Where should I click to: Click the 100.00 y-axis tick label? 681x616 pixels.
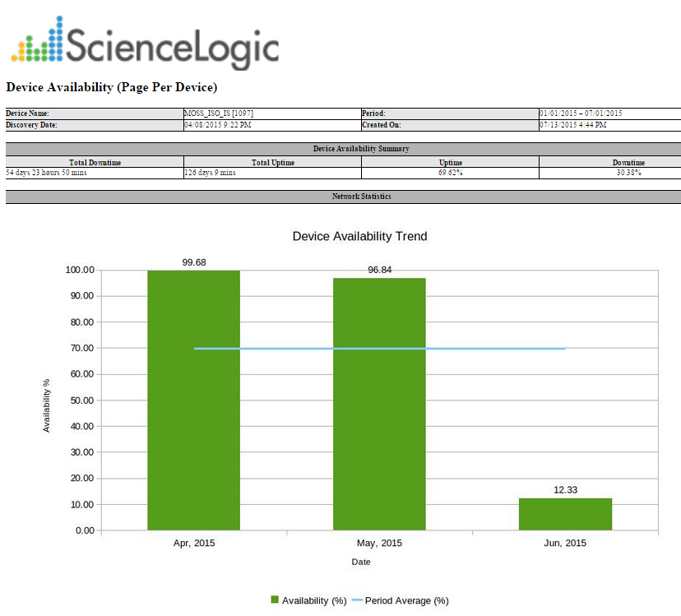tap(80, 270)
